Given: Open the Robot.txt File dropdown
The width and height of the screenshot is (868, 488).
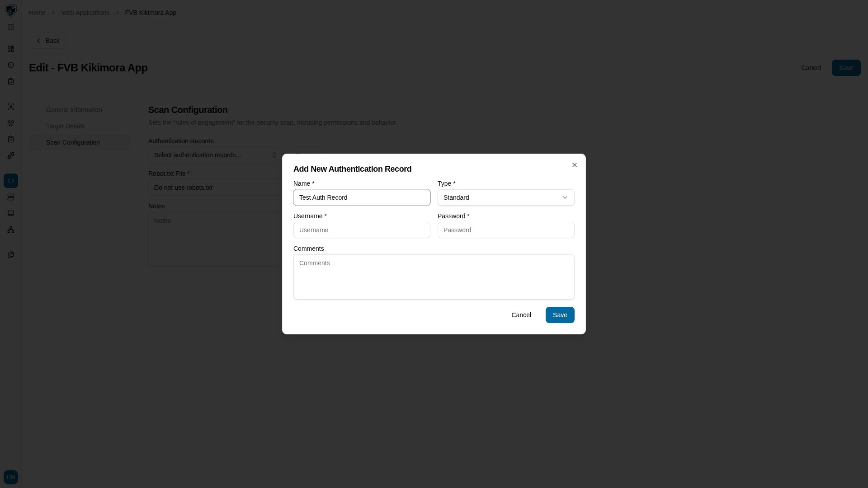Looking at the screenshot, I should (215, 188).
